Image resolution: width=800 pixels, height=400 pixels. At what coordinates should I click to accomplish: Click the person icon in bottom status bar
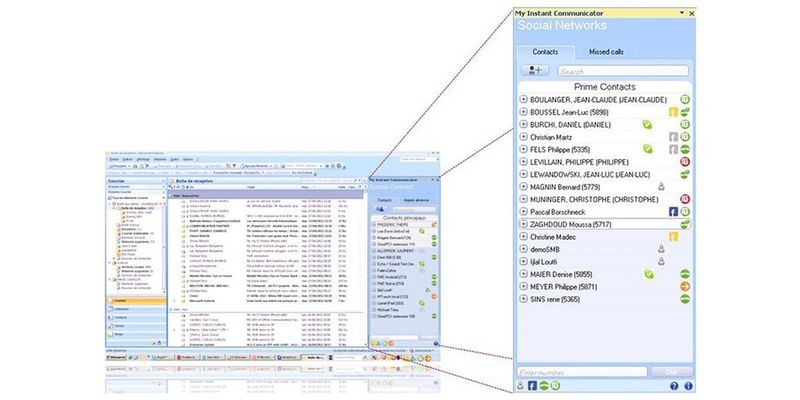(520, 386)
